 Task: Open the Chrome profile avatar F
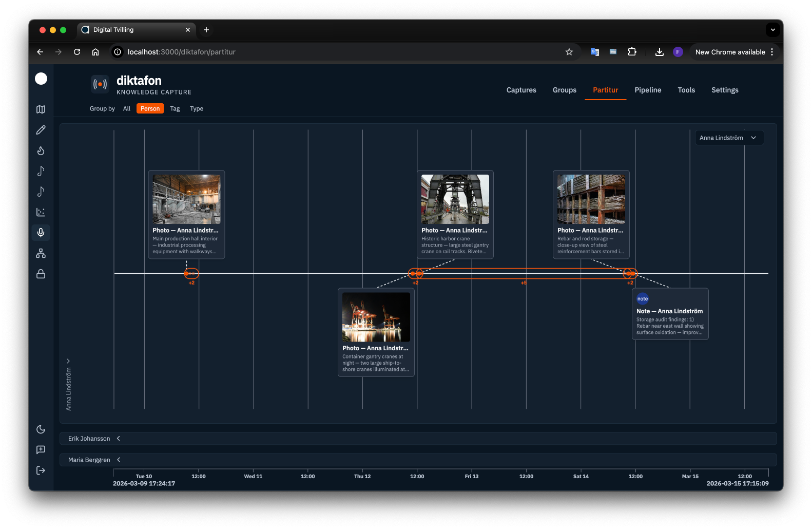pos(678,52)
